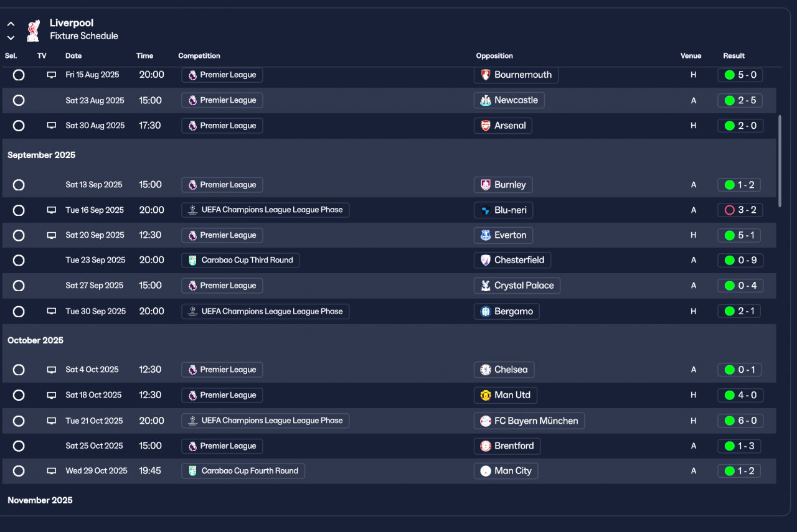Screen dimensions: 797x532
Task: Sort fixtures by the Date column
Action: coord(73,56)
